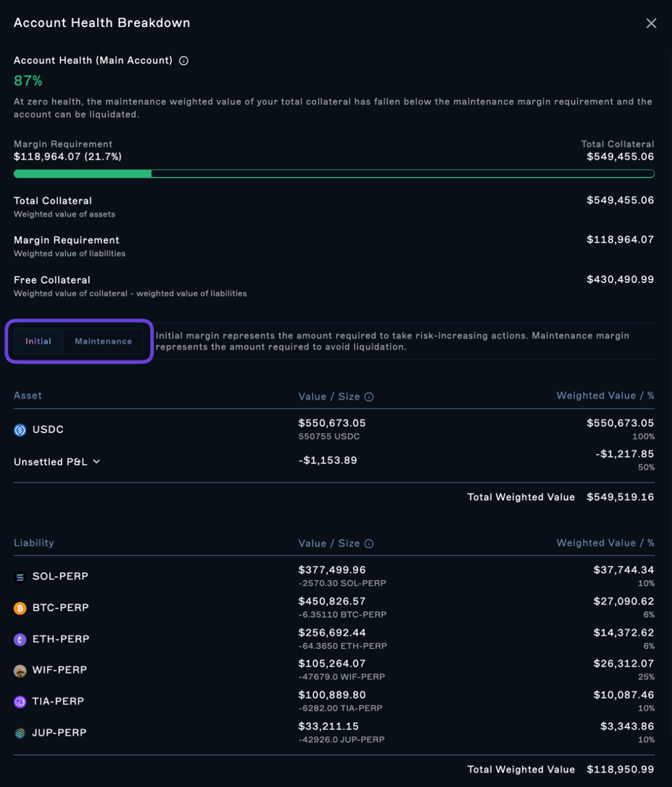The height and width of the screenshot is (787, 672).
Task: Select the SOL-PERP liability name
Action: pos(60,576)
